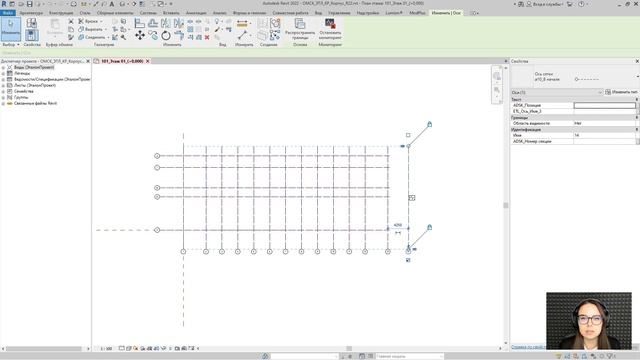Screen dimensions: 640x360
Task: Expand the Семейства tree node
Action: 3,91
